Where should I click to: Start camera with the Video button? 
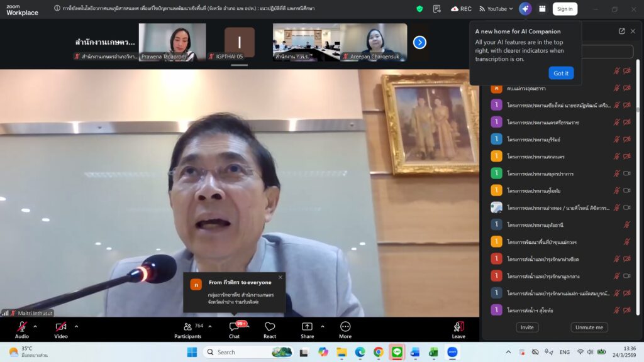coord(61,329)
